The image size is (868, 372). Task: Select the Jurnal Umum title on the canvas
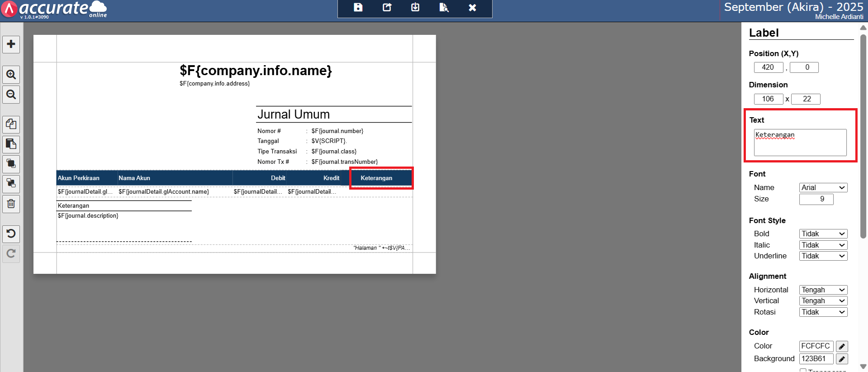[294, 114]
